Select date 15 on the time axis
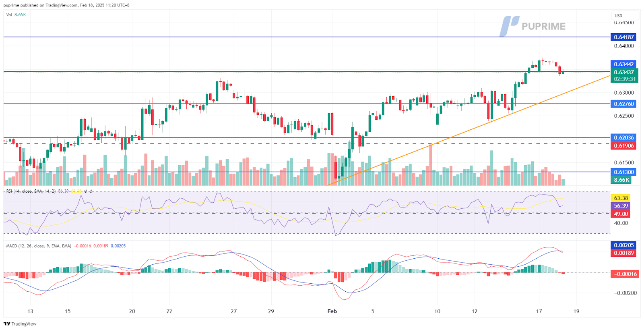Image resolution: width=644 pixels, height=330 pixels. point(68,311)
